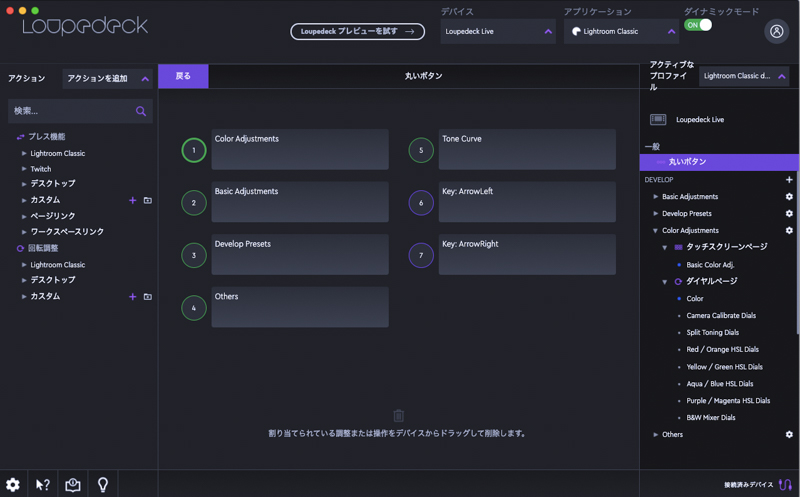Click the 戻る back button
The height and width of the screenshot is (497, 800).
click(x=183, y=76)
